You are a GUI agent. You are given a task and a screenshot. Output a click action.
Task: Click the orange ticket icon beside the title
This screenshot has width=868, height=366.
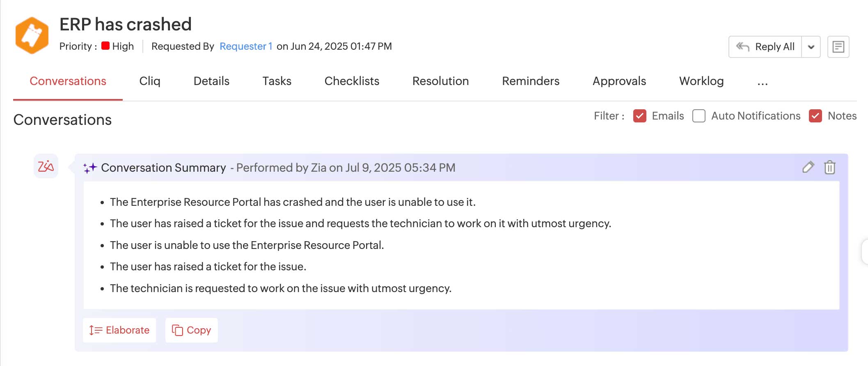(33, 35)
